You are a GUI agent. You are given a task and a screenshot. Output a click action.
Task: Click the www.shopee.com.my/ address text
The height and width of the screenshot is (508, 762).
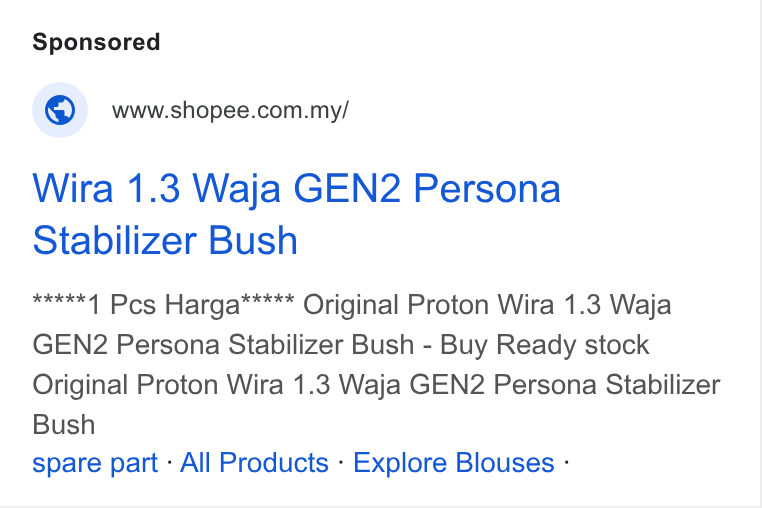tap(230, 110)
